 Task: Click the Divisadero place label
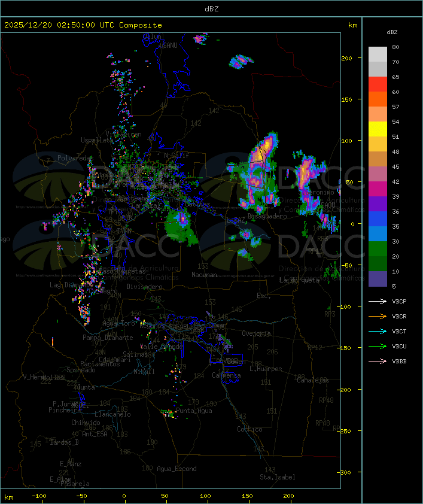pyautogui.click(x=145, y=286)
